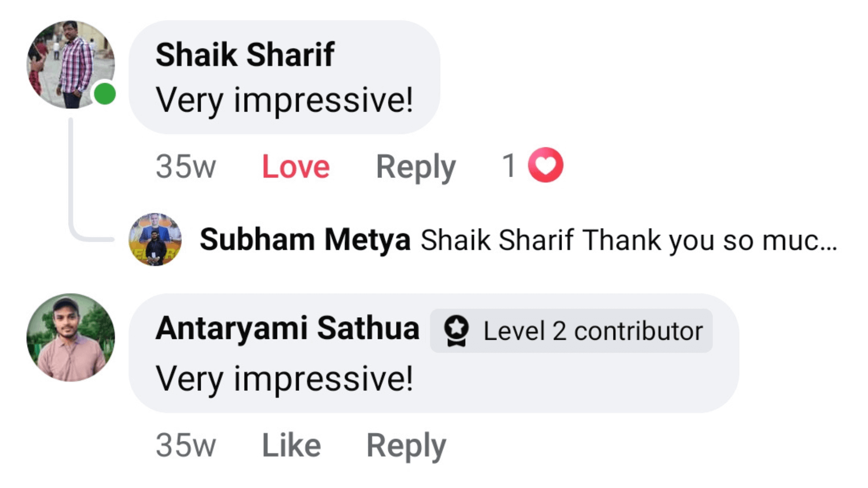This screenshot has width=868, height=488.
Task: Reply to Antaryami Sathua's comment
Action: tap(406, 445)
